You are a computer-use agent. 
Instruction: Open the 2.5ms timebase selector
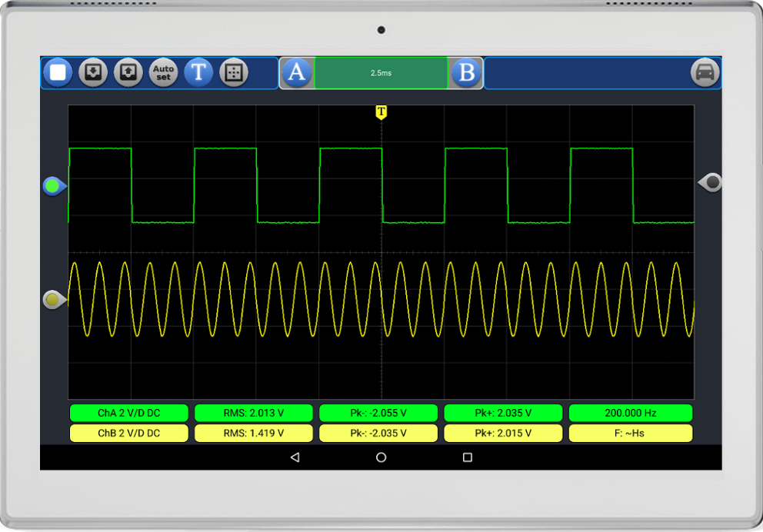[x=381, y=73]
